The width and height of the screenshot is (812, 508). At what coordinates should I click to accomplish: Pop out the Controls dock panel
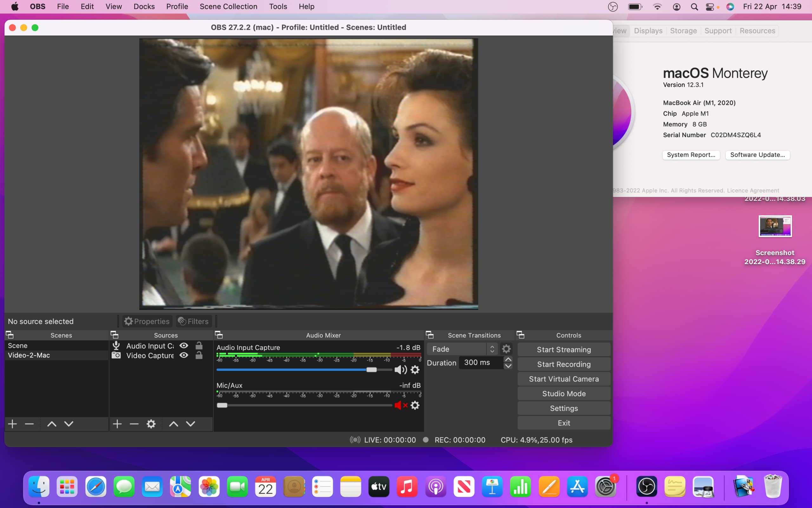(x=521, y=335)
